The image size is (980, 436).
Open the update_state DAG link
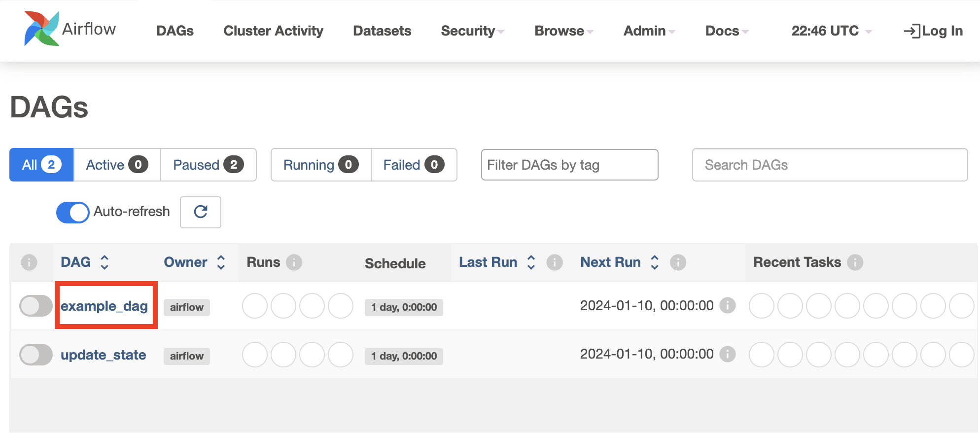pyautogui.click(x=103, y=355)
